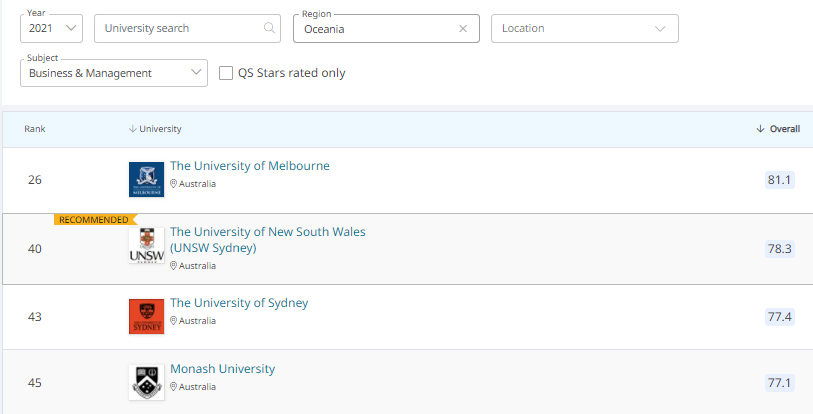The width and height of the screenshot is (813, 414).
Task: Click the sort arrow beside Overall header
Action: [760, 129]
